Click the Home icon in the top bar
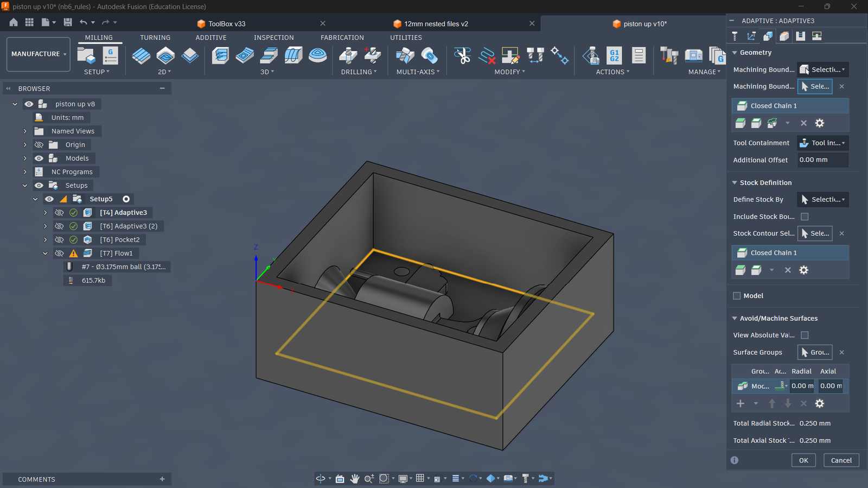 pyautogui.click(x=14, y=22)
